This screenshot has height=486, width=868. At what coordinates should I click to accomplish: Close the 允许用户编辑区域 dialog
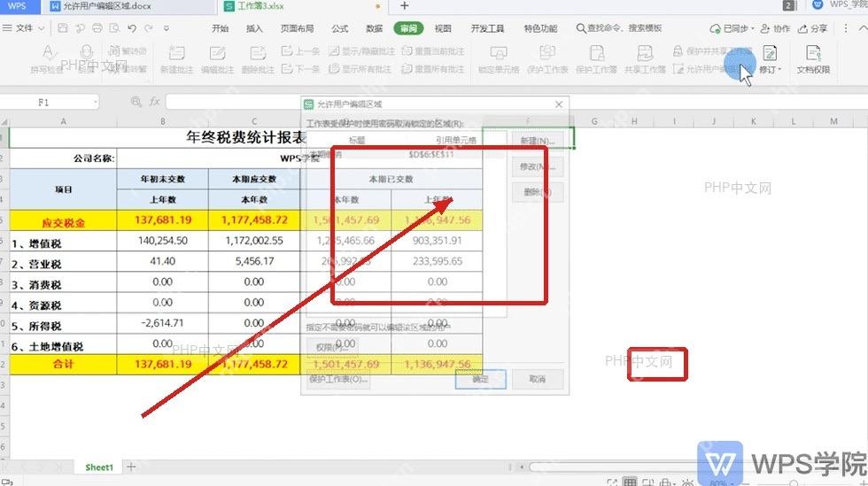(559, 104)
